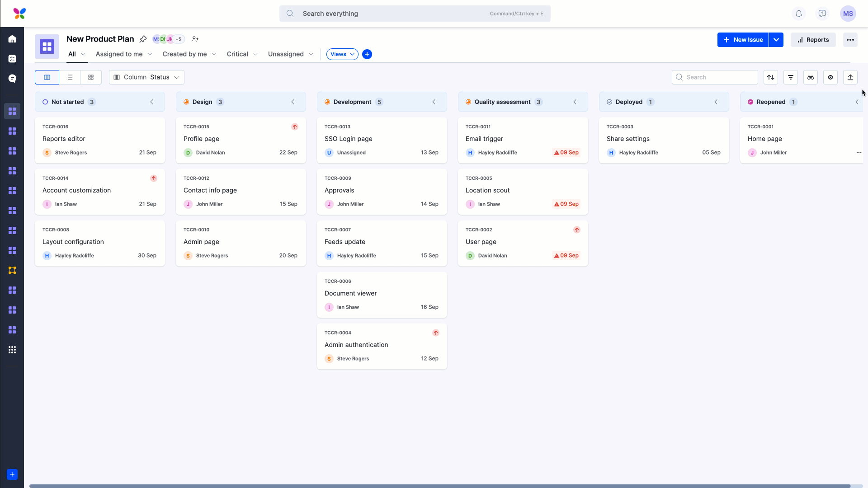Click the horizontal scrollbar at bottom
Screen dimensions: 868x488
tap(440, 486)
